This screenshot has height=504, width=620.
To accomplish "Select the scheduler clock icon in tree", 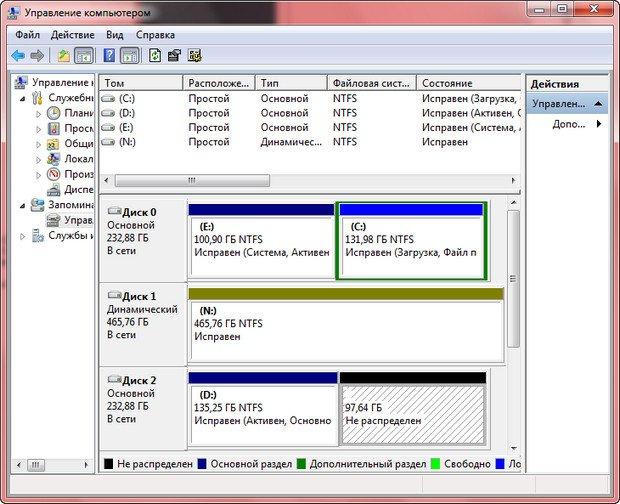I will tap(54, 113).
